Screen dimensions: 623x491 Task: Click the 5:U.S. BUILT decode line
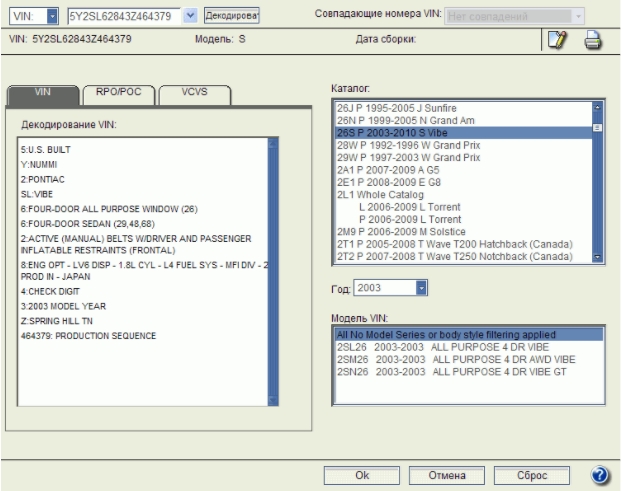(x=46, y=150)
